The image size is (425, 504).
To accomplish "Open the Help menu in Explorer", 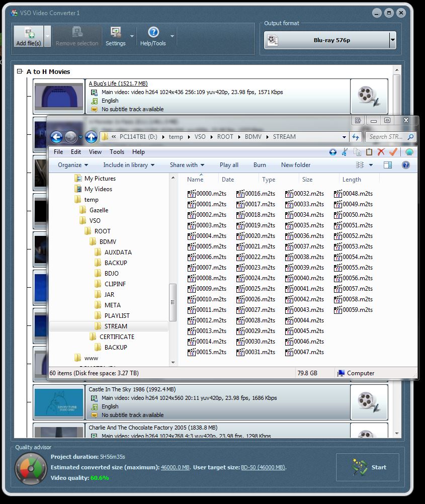I will coord(138,152).
